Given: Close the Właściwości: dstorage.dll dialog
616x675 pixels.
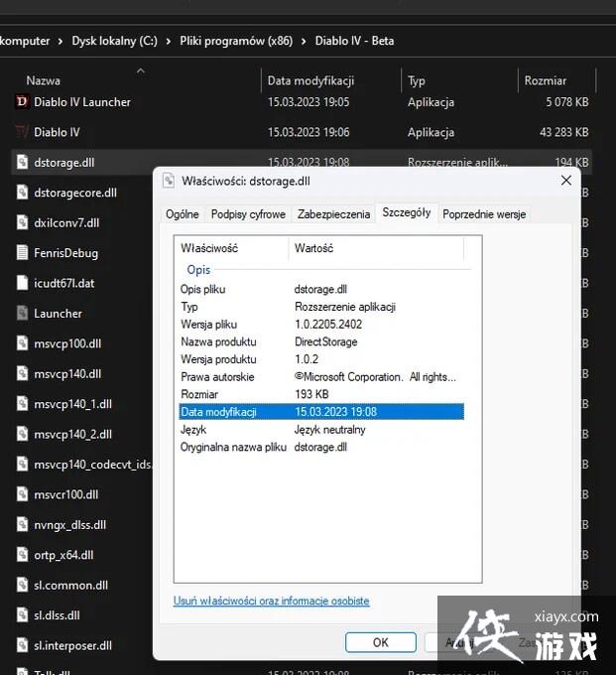Looking at the screenshot, I should (566, 181).
